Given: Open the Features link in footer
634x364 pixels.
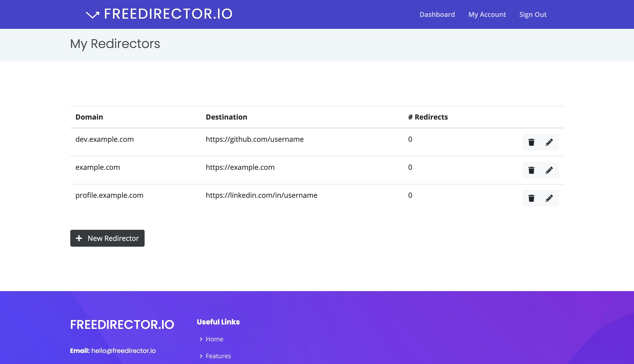Looking at the screenshot, I should (x=218, y=356).
